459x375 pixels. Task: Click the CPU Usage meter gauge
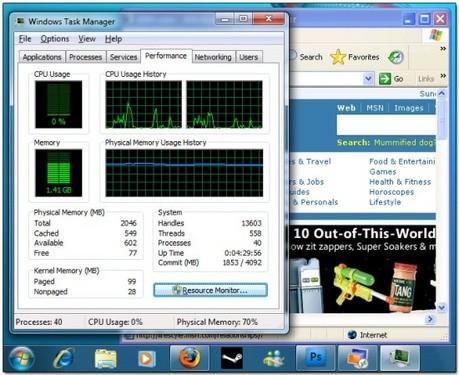click(58, 104)
